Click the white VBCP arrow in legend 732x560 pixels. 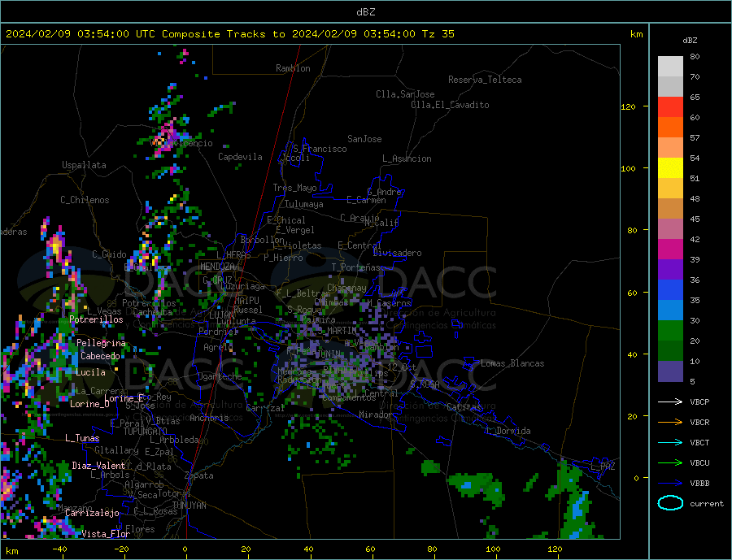(x=670, y=402)
